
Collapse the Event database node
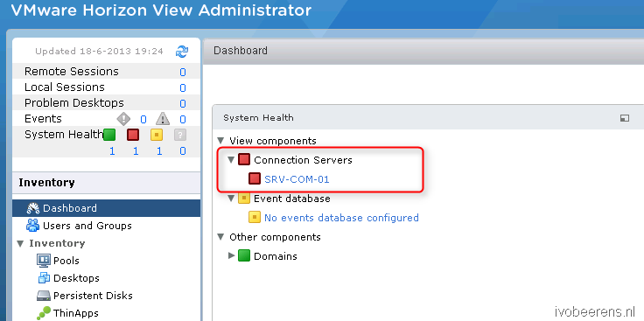[x=231, y=199]
